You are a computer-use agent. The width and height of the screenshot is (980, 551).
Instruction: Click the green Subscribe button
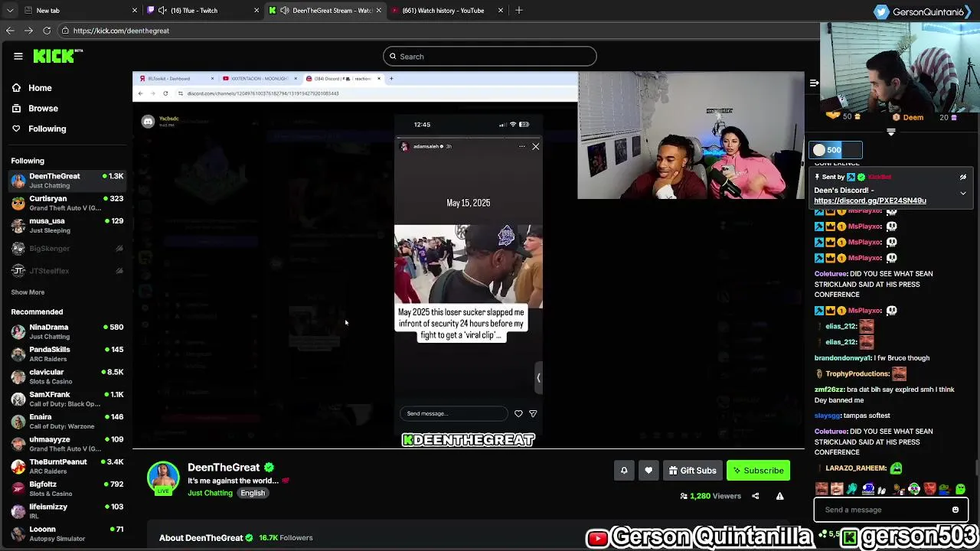coord(758,471)
